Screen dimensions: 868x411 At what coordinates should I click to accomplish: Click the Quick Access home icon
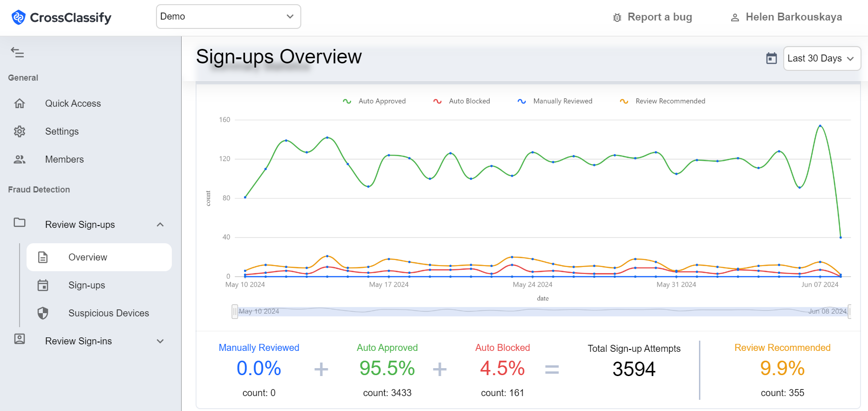20,103
